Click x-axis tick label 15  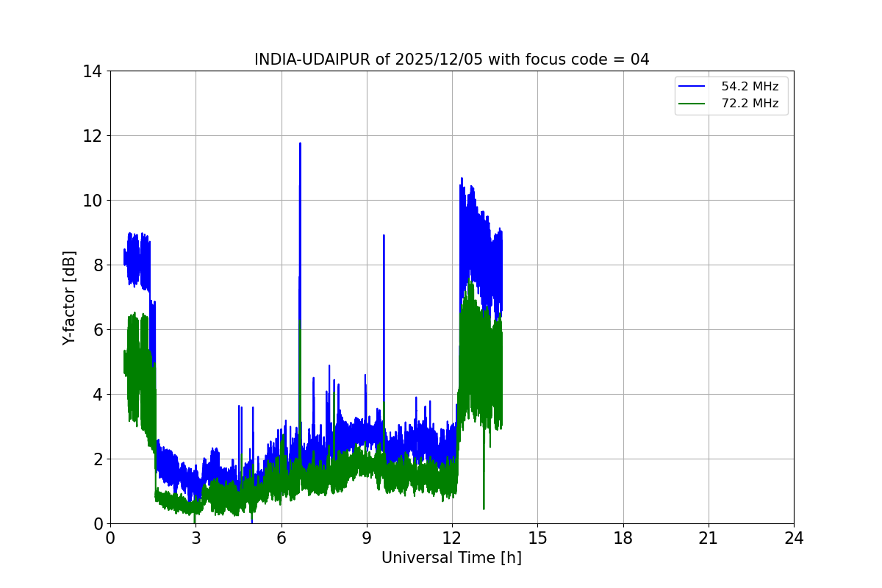click(x=537, y=538)
